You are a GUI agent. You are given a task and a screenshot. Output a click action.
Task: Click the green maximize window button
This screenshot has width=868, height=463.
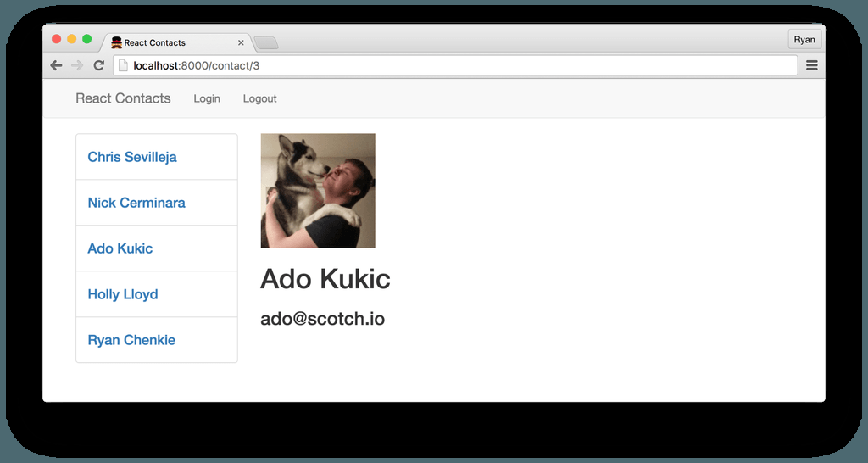click(87, 39)
